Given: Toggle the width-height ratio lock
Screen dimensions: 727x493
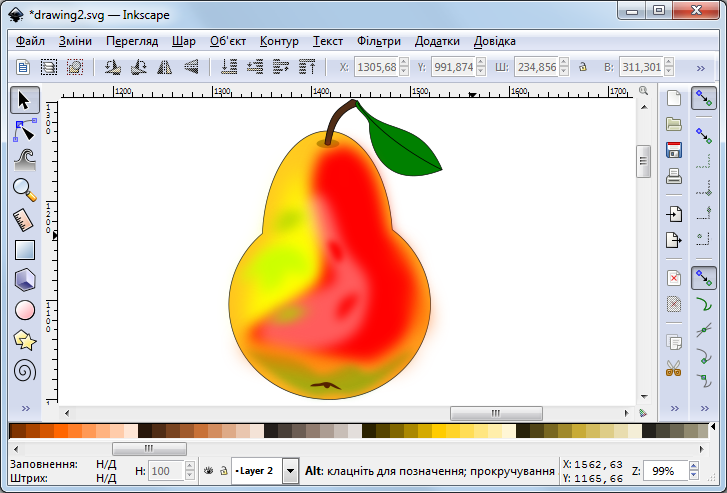Looking at the screenshot, I should pos(582,67).
